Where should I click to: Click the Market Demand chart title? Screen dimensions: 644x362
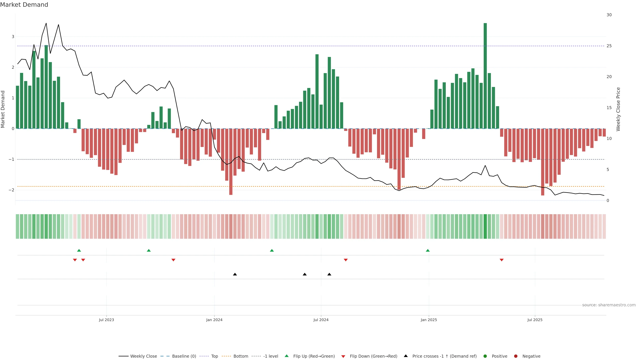coord(24,5)
